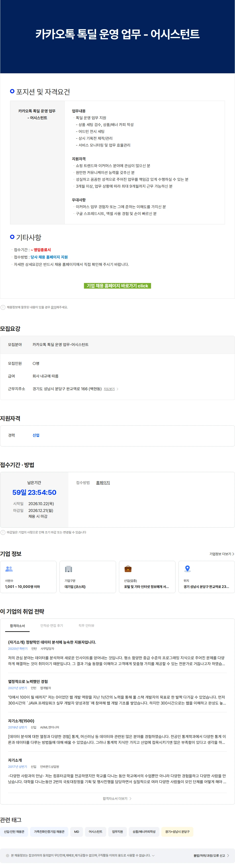Click the page title 카카오톡 톡딜 운영 업무 - 어시스턴트
235x868 pixels.
[117, 34]
